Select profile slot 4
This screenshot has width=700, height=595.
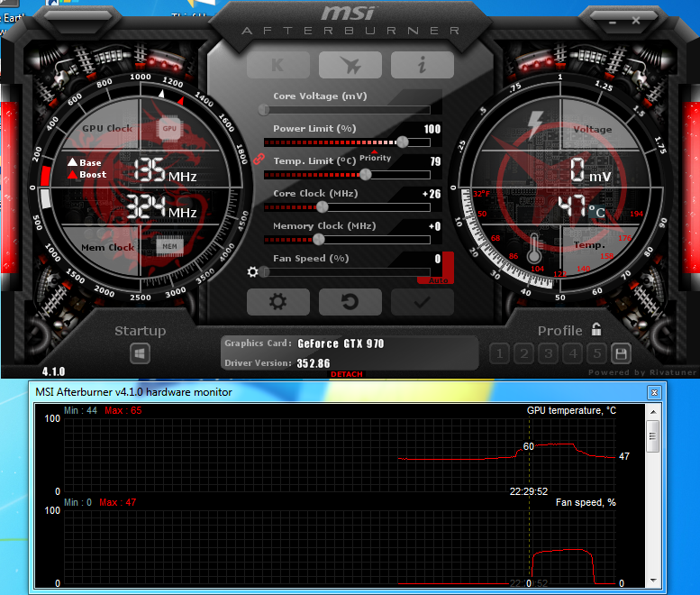coord(573,354)
